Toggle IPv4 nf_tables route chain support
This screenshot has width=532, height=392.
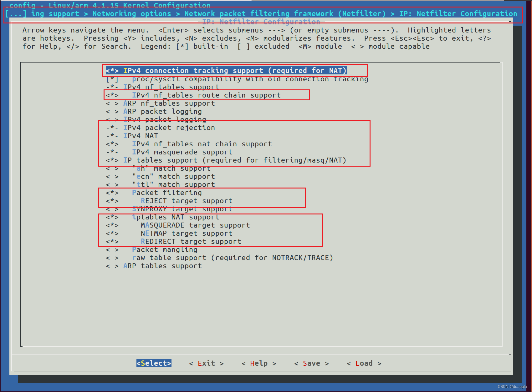pyautogui.click(x=193, y=95)
